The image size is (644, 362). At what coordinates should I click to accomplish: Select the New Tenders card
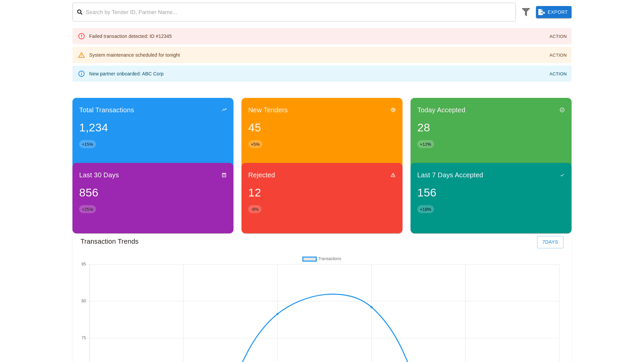point(322,131)
